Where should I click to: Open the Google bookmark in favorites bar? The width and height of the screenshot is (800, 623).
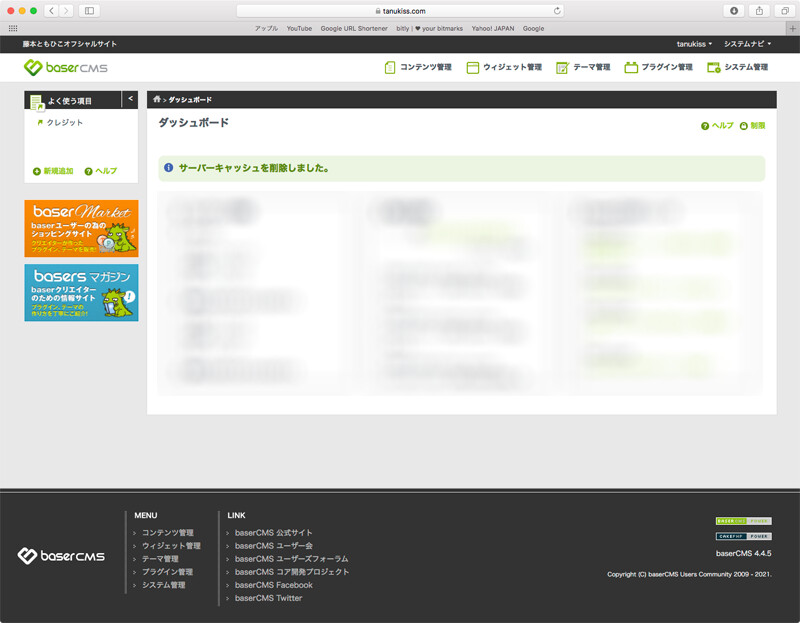(534, 29)
